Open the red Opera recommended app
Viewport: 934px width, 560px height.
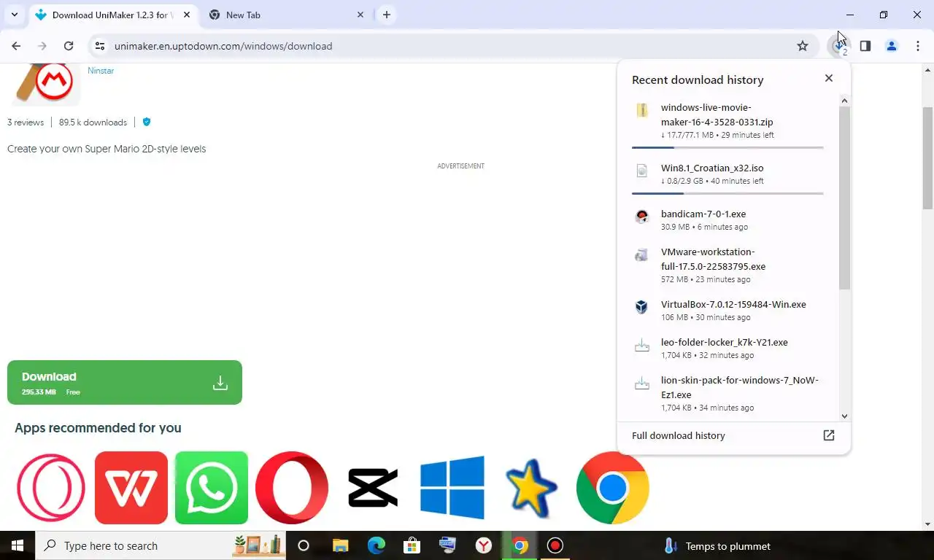(292, 488)
